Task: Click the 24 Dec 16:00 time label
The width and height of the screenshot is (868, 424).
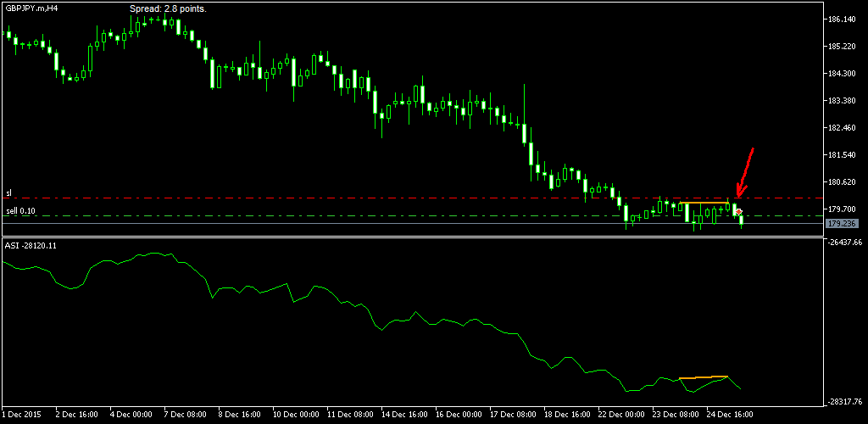Action: (x=730, y=414)
